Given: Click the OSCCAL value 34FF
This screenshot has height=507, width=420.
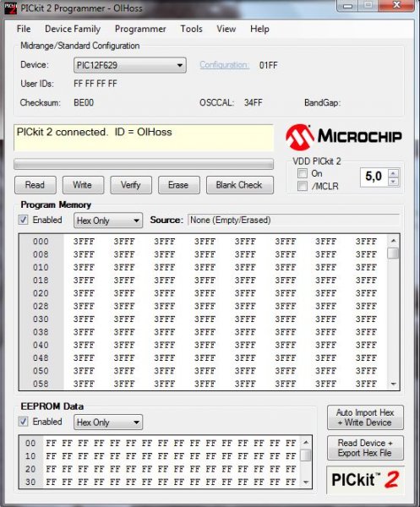Looking at the screenshot, I should 254,103.
